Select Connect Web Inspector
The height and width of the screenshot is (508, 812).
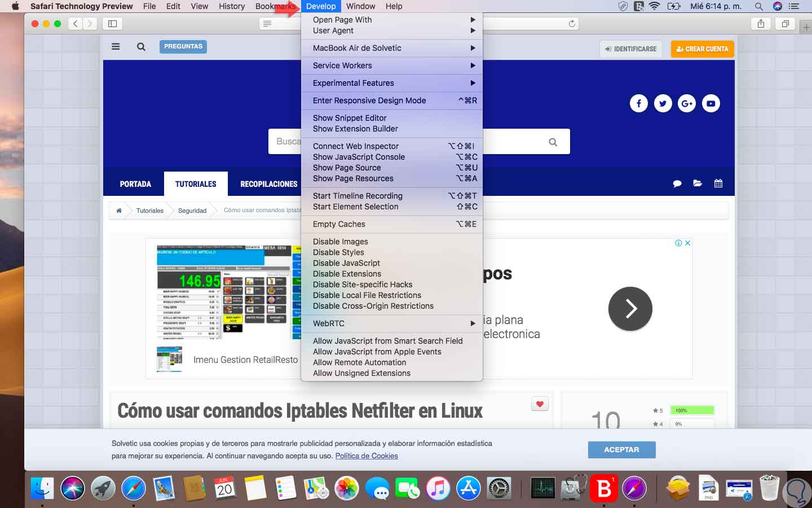pyautogui.click(x=392, y=146)
